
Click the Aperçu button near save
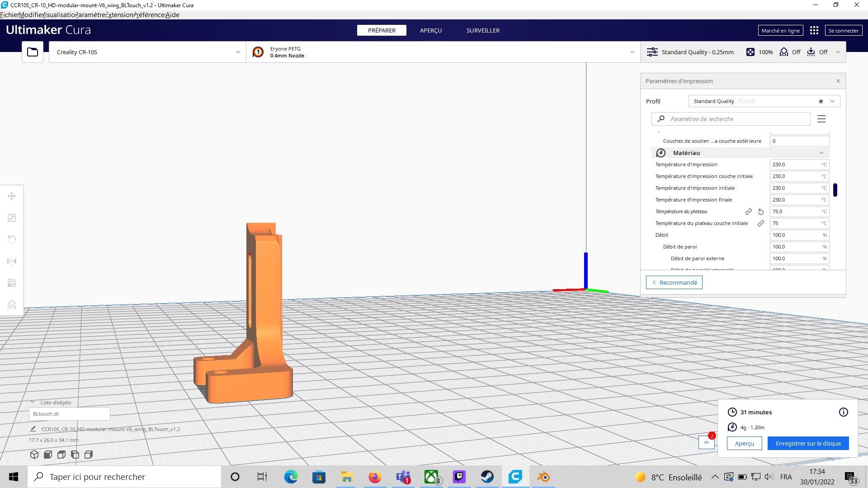[744, 443]
